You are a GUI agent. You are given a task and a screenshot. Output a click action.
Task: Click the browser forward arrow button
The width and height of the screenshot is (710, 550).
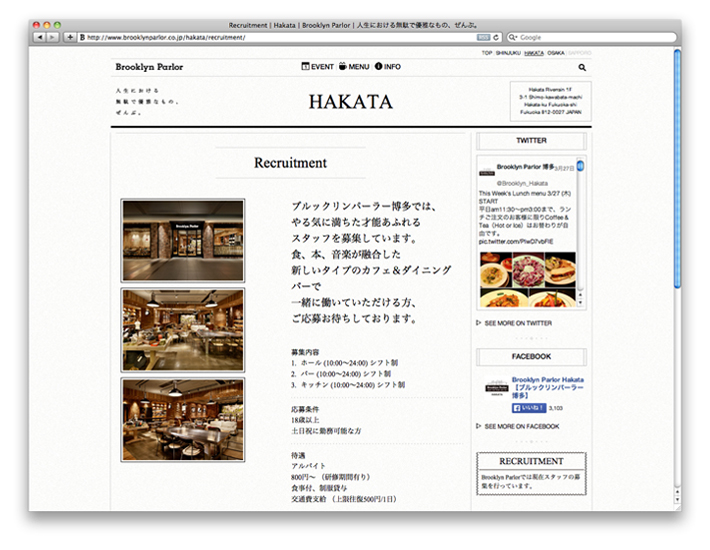(x=52, y=37)
